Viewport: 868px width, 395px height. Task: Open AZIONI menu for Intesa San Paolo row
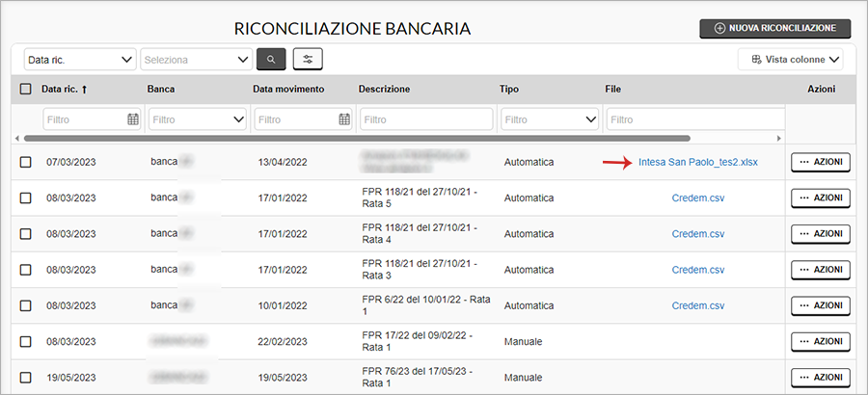pyautogui.click(x=820, y=162)
